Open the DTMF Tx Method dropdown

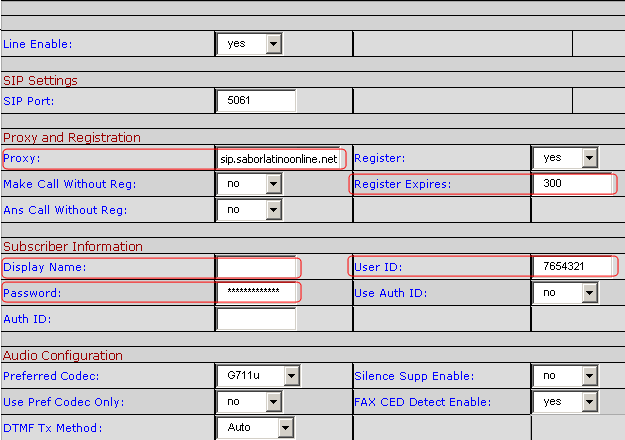tap(256, 428)
